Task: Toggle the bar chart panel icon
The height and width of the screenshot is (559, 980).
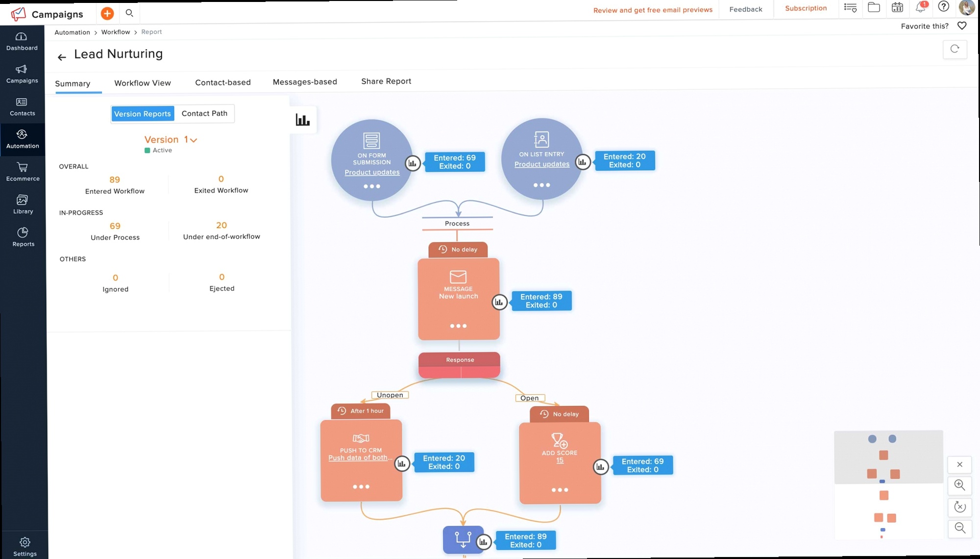Action: tap(302, 120)
